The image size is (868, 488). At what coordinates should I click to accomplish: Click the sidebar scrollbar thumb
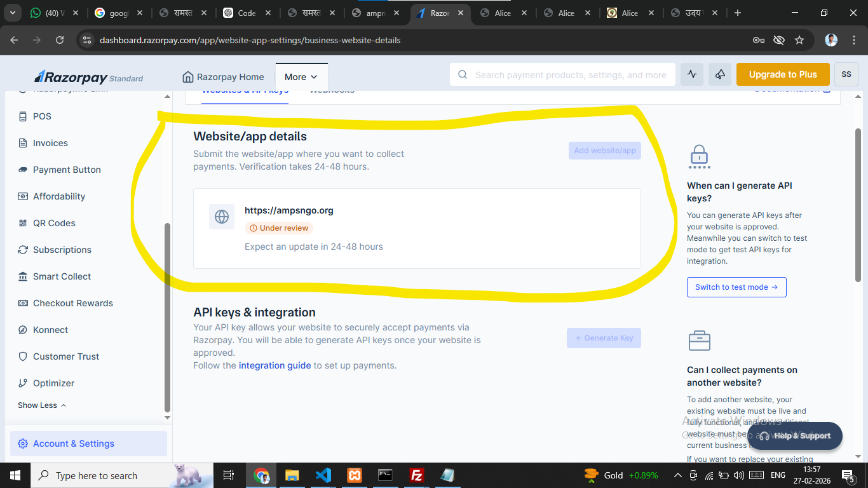click(167, 318)
